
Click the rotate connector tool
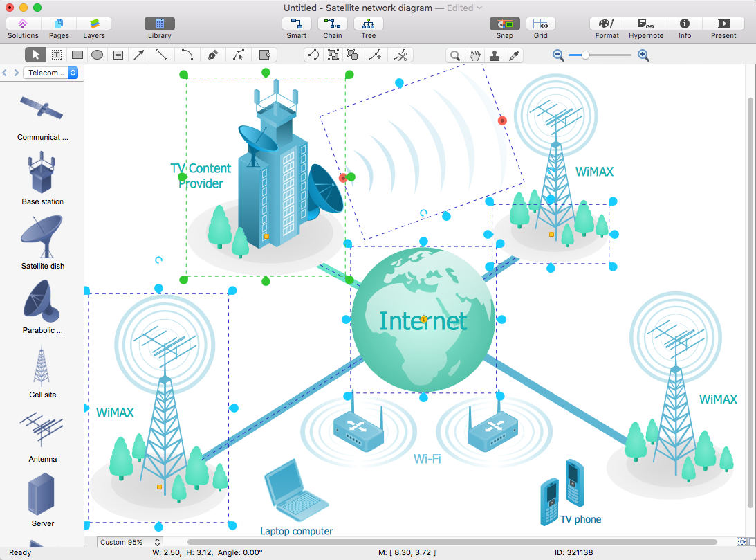[314, 55]
